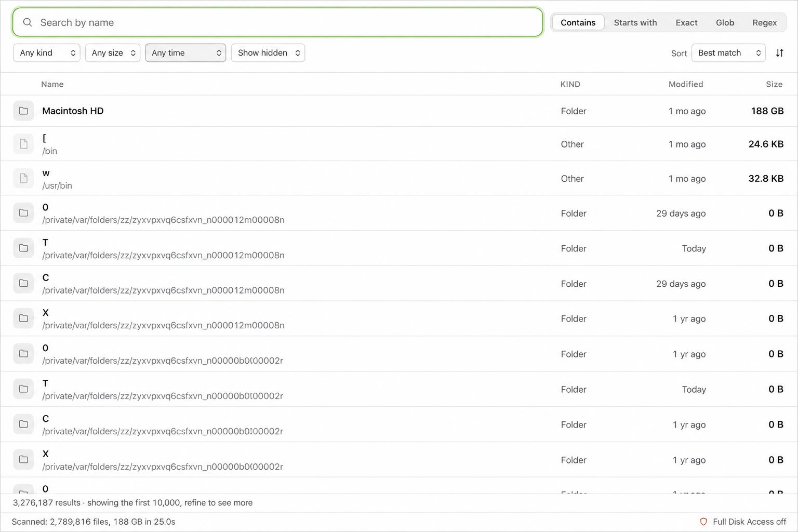The height and width of the screenshot is (532, 798).
Task: Click folder icon of "C" modified 29 days ago
Action: (23, 283)
